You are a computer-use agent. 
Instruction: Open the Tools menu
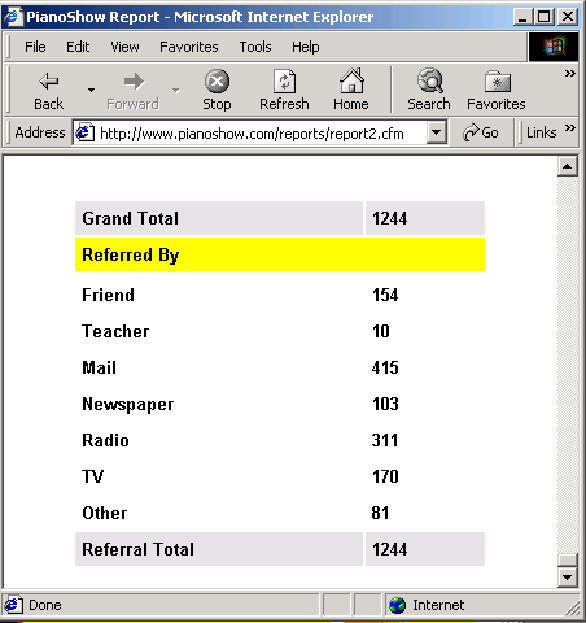tap(255, 47)
